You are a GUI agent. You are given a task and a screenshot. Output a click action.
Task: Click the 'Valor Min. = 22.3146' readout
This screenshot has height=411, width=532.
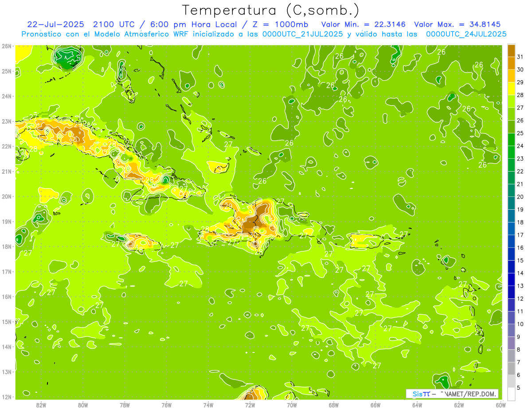pyautogui.click(x=364, y=24)
